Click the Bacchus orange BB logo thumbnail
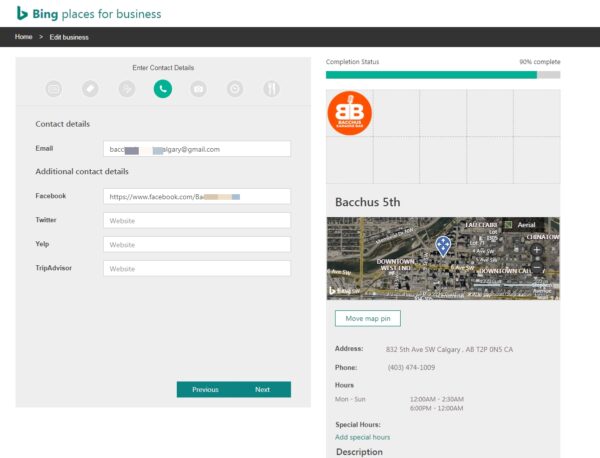The image size is (600, 458). [350, 113]
